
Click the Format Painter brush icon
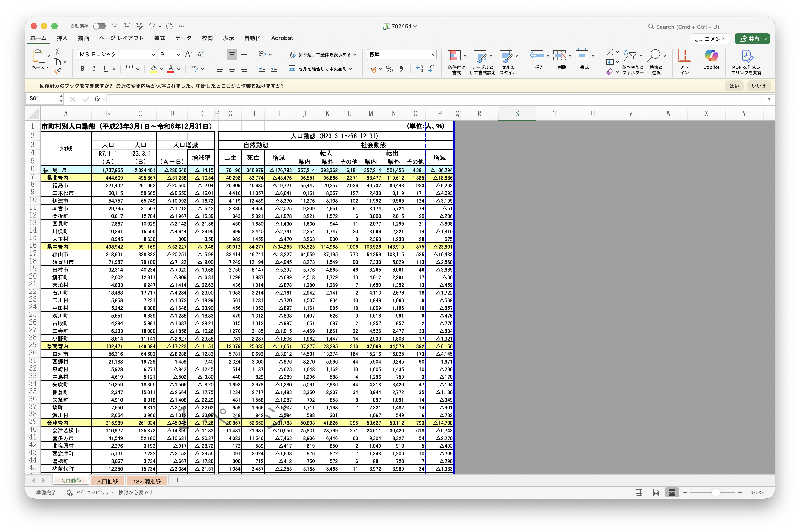(57, 71)
